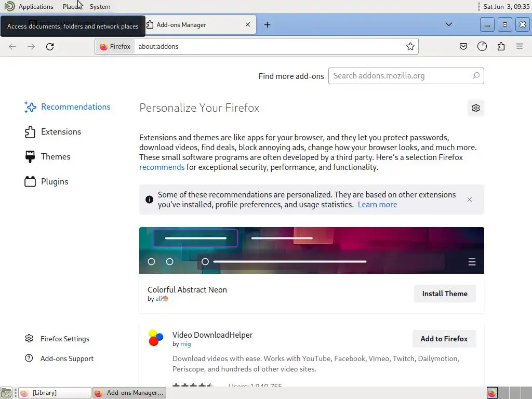Expand the list all tabs dropdown

[448, 24]
